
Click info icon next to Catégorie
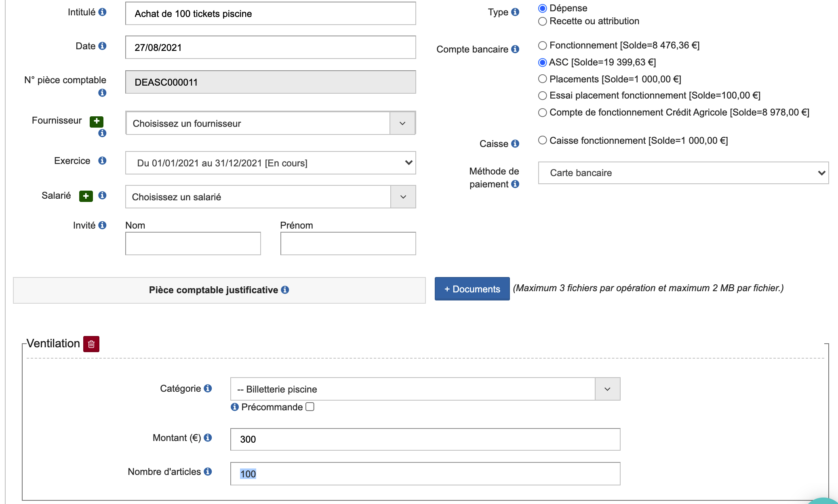(208, 388)
